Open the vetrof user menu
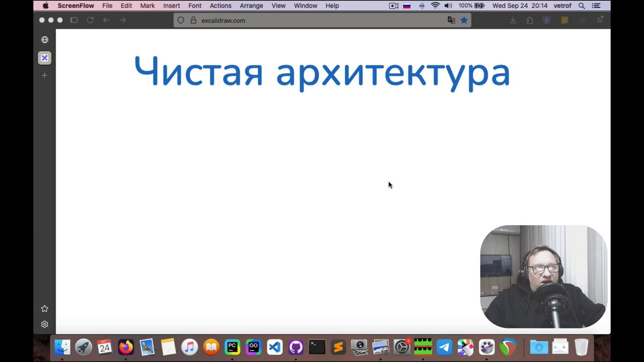644x362 pixels. click(562, 6)
